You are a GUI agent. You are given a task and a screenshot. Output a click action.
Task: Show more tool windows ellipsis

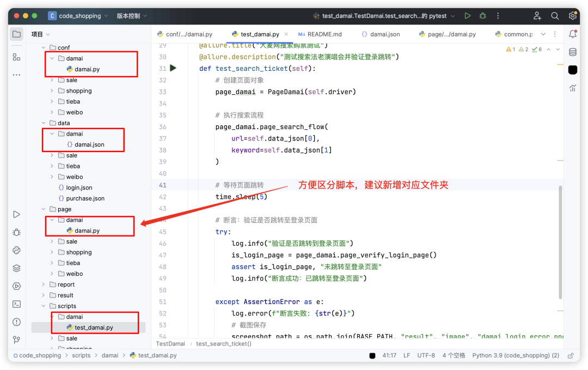point(16,75)
